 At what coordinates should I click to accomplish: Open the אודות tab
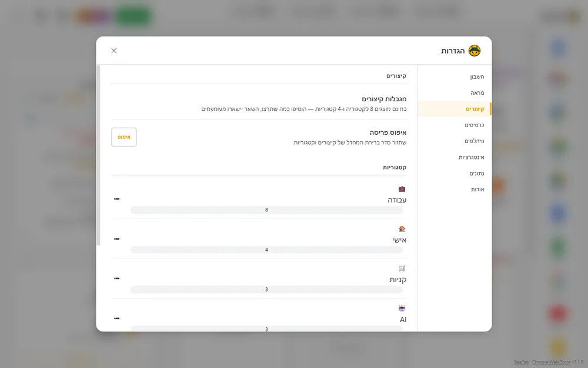point(455,190)
